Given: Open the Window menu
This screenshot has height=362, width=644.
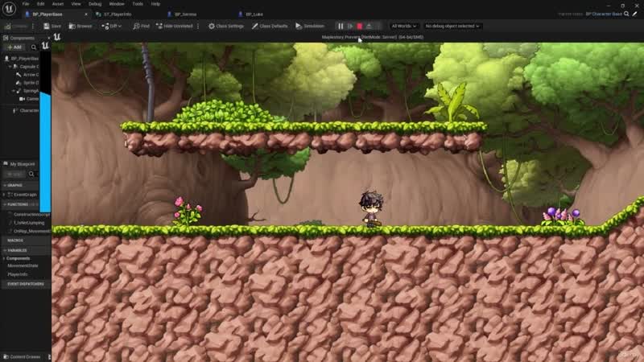Looking at the screenshot, I should pos(117,4).
